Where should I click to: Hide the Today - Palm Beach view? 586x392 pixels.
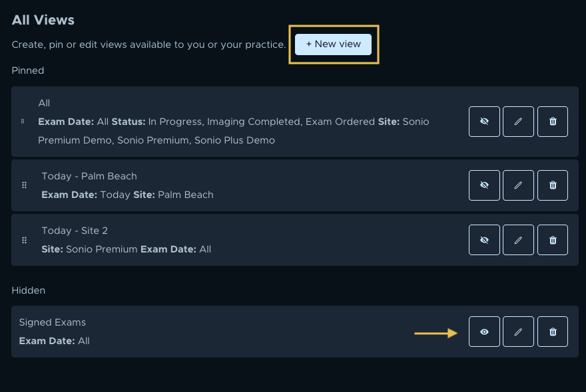[484, 185]
